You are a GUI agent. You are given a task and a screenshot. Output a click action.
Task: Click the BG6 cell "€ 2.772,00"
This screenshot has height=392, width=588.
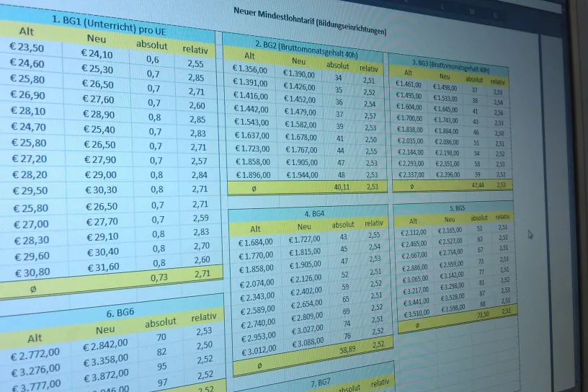pyautogui.click(x=35, y=354)
